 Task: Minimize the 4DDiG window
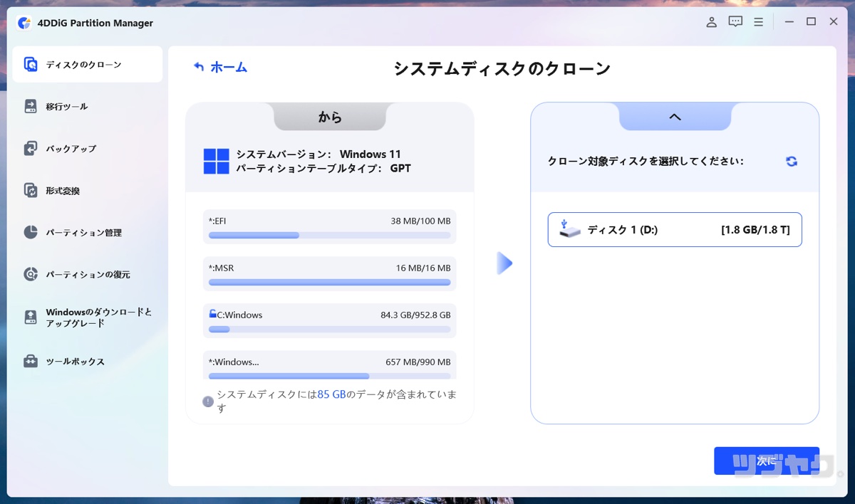click(x=788, y=22)
